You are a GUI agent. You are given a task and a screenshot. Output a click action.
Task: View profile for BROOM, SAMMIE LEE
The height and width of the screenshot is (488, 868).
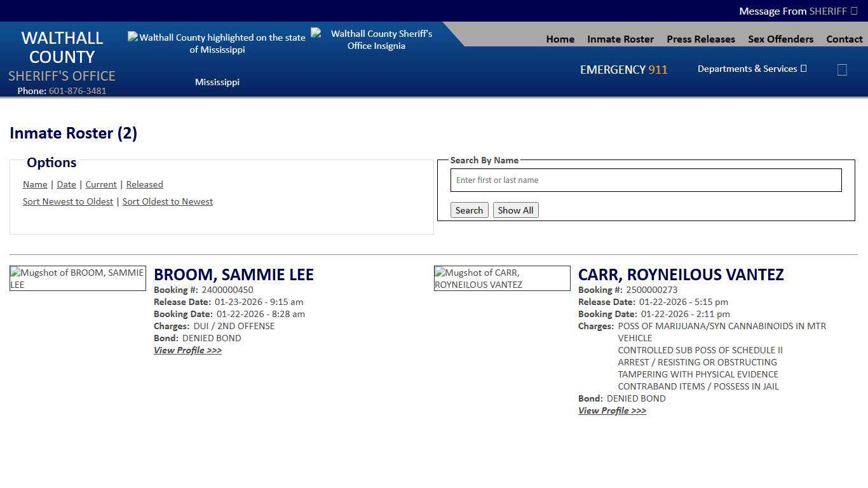click(x=187, y=350)
